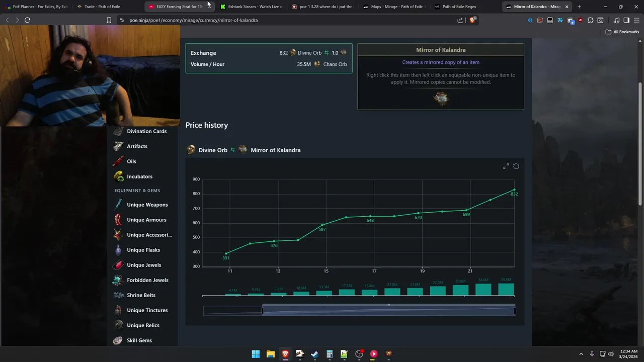Viewport: 644px width, 362px height.
Task: Open File Explorer from taskbar
Action: pos(270,354)
